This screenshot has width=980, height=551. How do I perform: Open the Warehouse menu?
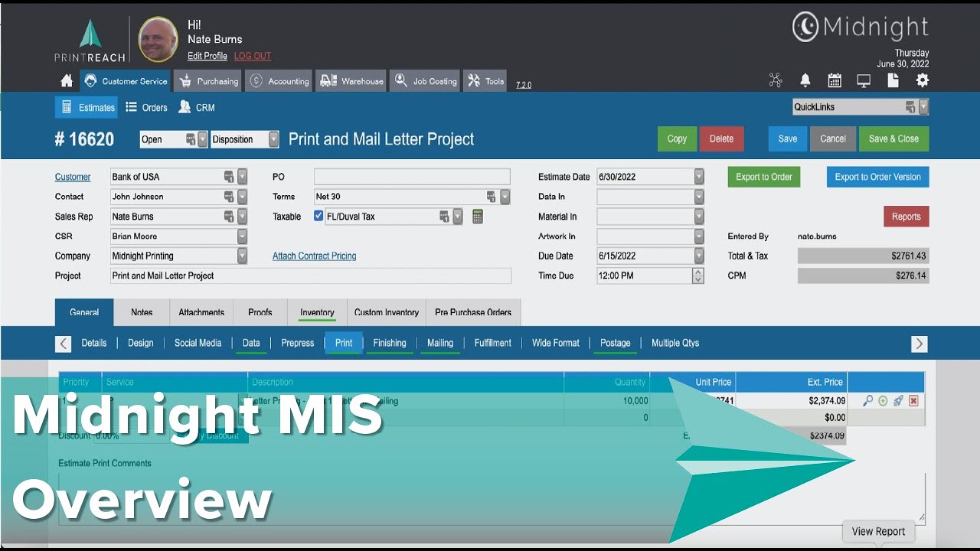point(351,81)
